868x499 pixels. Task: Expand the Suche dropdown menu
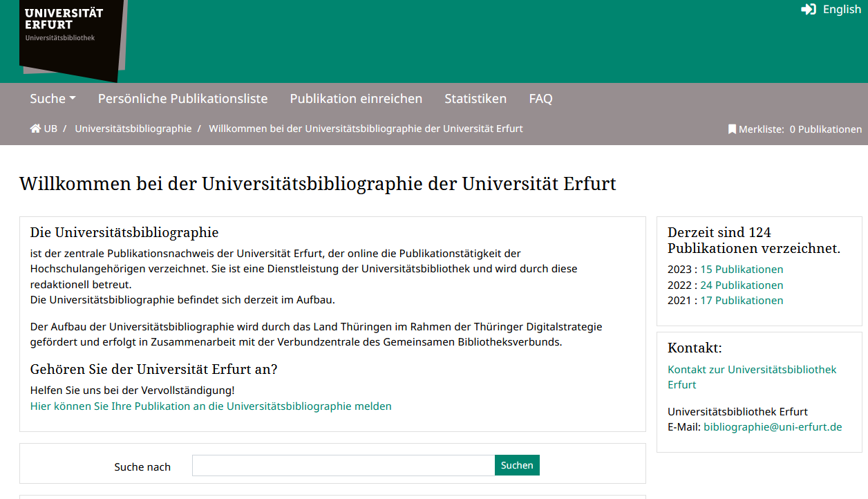pos(53,99)
